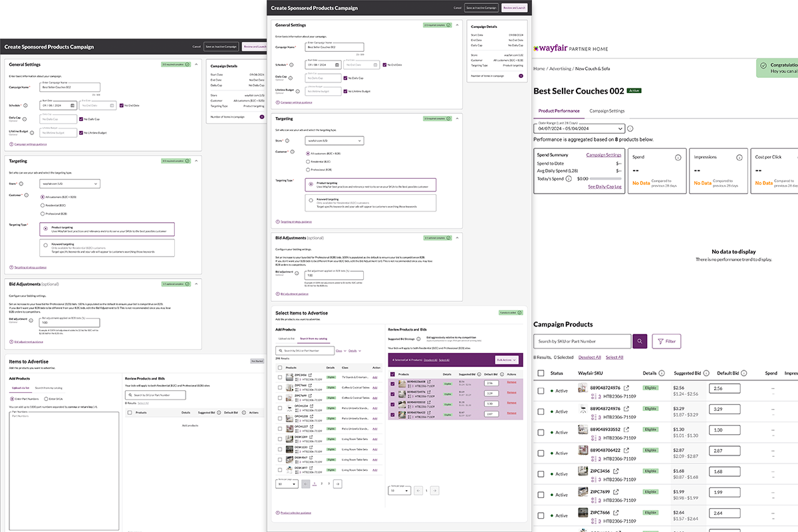The height and width of the screenshot is (532, 798).
Task: Click Save as Inactive Campaign in the middle form
Action: tap(483, 8)
